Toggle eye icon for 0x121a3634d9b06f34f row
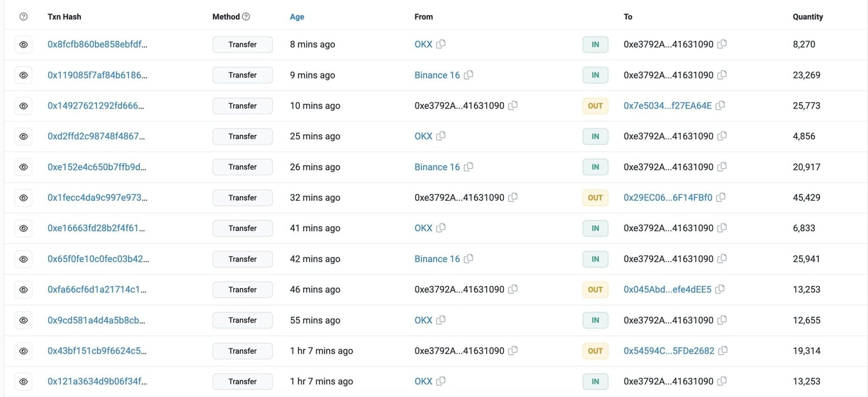 pyautogui.click(x=23, y=382)
